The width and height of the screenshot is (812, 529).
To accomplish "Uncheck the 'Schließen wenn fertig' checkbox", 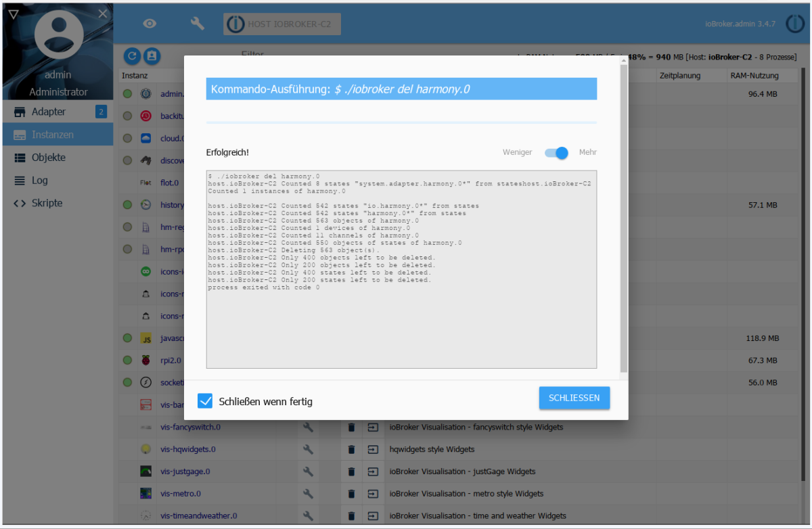I will pos(205,401).
